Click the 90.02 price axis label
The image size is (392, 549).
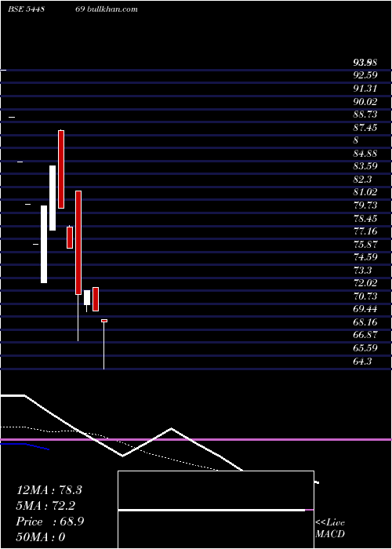365,102
